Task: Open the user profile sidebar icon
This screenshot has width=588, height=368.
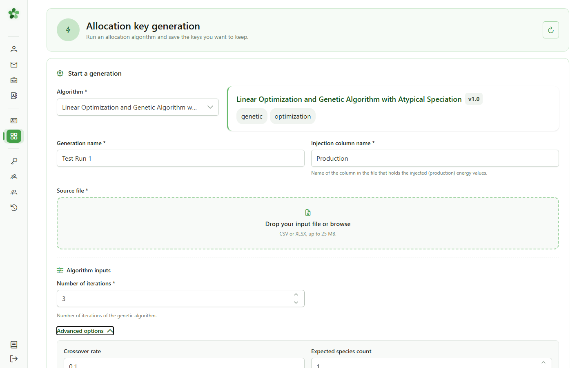Action: point(14,49)
